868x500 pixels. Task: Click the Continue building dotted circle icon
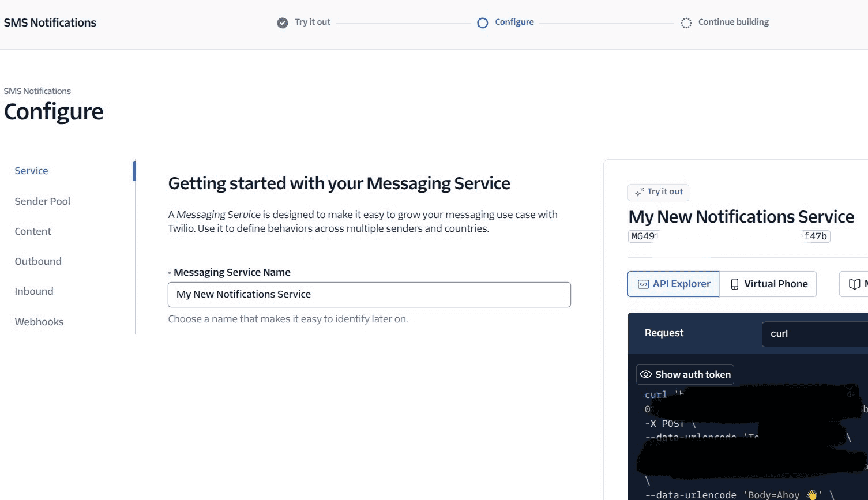pos(686,23)
